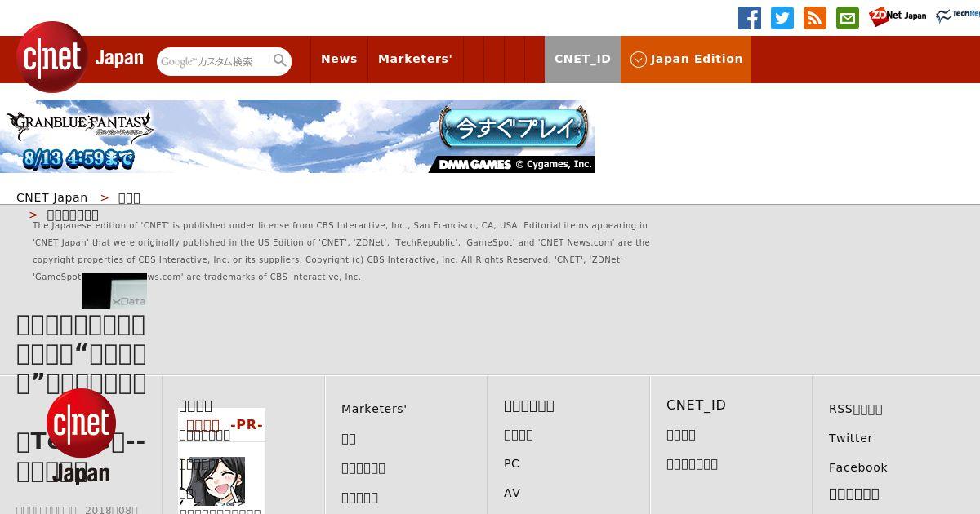
Task: Open the footer Twitter link
Action: pyautogui.click(x=851, y=438)
